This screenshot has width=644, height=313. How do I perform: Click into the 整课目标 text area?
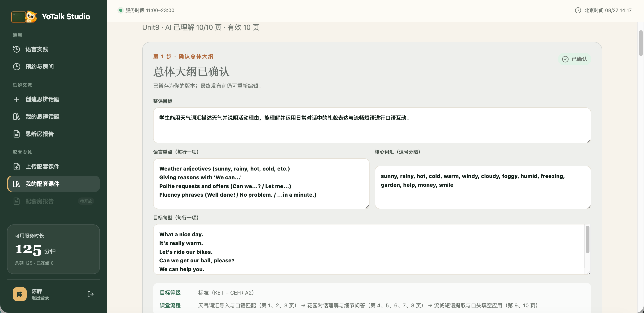point(372,125)
